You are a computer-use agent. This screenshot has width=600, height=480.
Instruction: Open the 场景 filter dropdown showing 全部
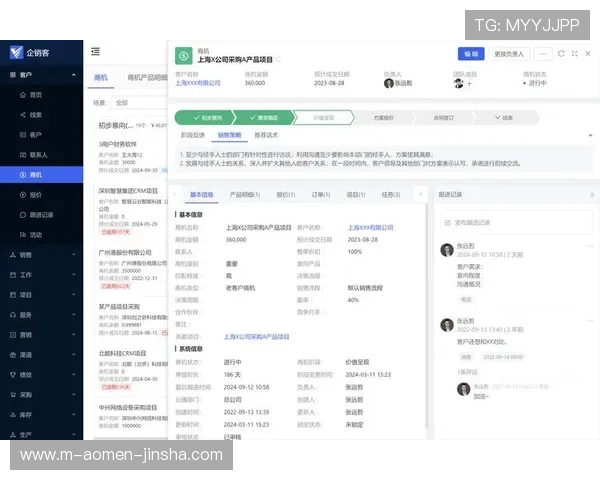139,103
